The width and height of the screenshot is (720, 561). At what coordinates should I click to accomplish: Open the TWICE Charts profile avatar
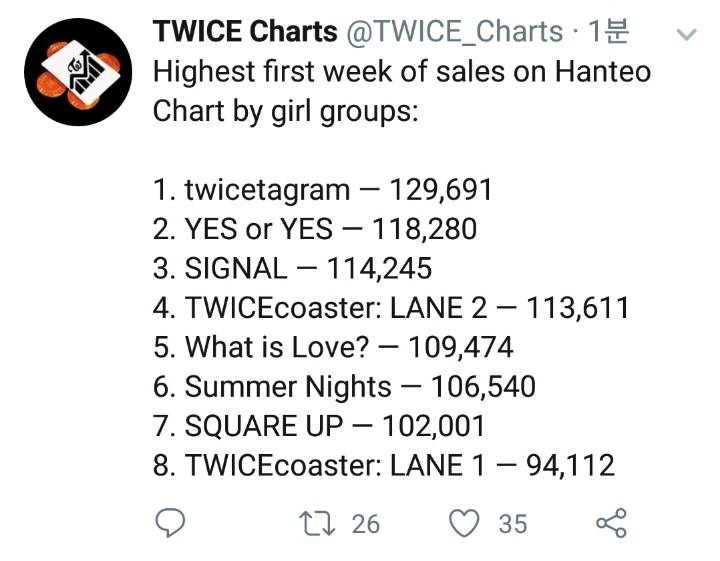click(x=79, y=72)
